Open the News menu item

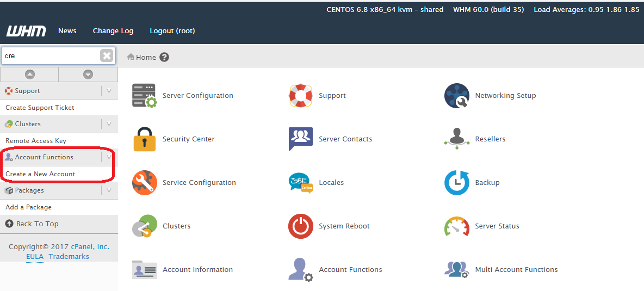click(67, 31)
